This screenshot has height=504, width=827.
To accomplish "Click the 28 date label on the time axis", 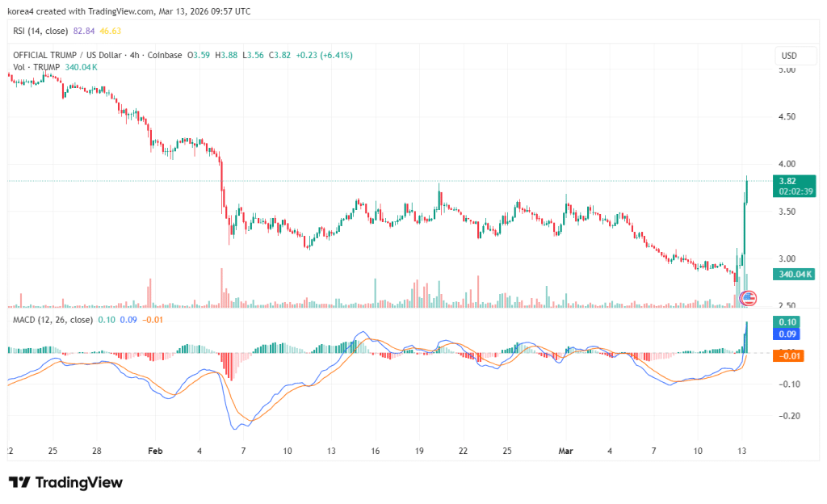I will pyautogui.click(x=97, y=451).
